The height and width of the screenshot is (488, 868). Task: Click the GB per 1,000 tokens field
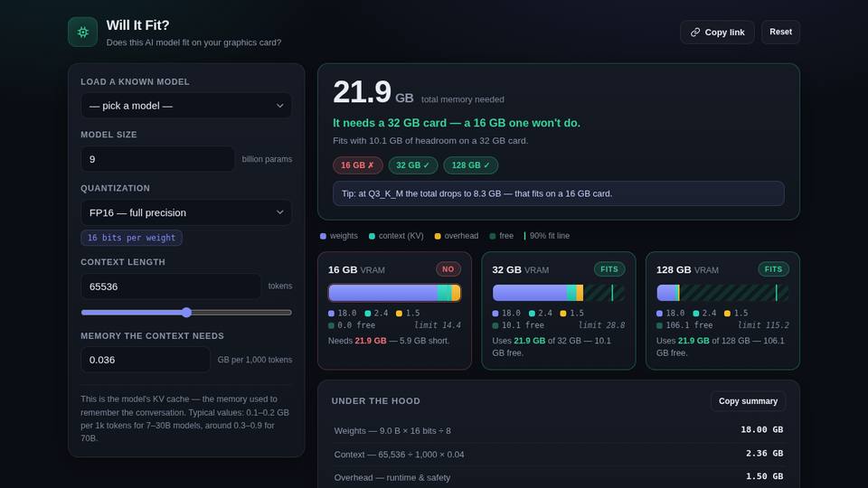(x=146, y=360)
